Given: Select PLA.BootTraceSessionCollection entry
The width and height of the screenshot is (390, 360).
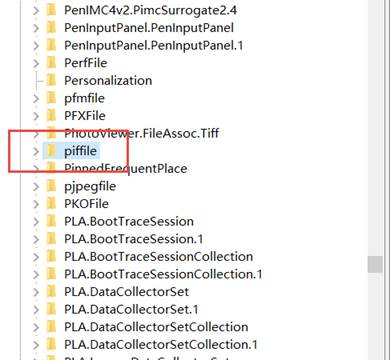Looking at the screenshot, I should click(x=159, y=257).
